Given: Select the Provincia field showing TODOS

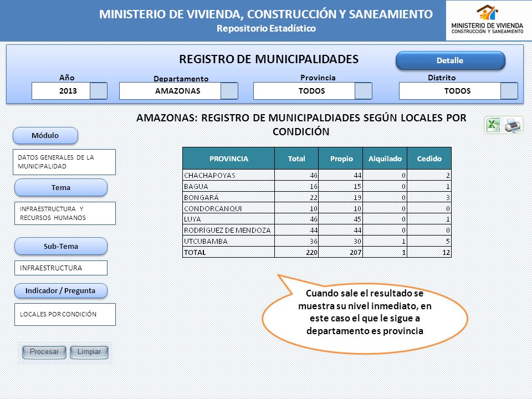Looking at the screenshot, I should [304, 91].
